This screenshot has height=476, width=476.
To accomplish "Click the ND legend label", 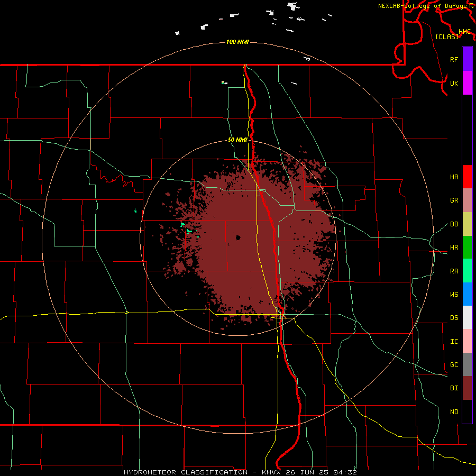I will point(454,412).
